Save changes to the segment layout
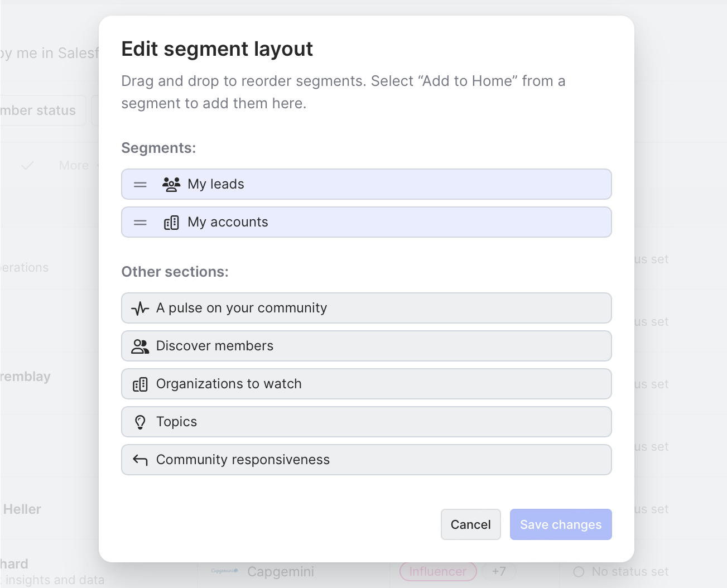 pos(560,524)
